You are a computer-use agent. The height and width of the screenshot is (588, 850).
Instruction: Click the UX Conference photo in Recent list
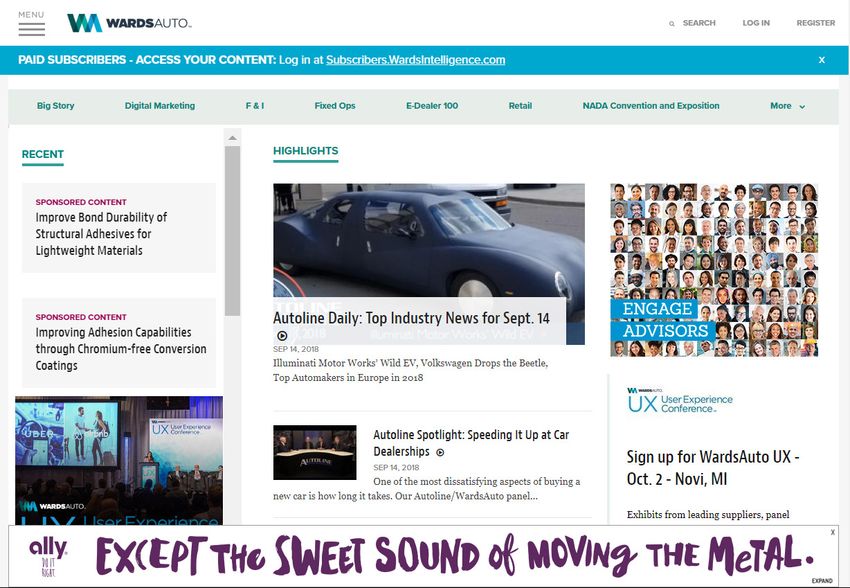click(119, 460)
